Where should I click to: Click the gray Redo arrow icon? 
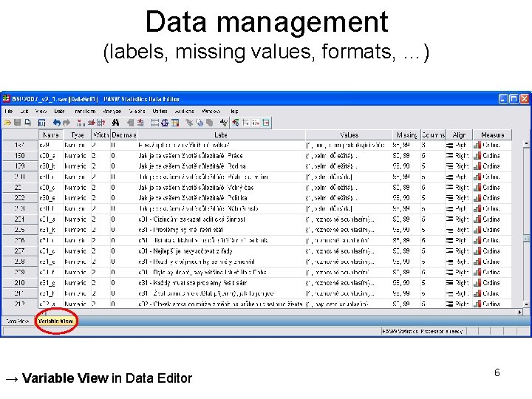[66, 123]
